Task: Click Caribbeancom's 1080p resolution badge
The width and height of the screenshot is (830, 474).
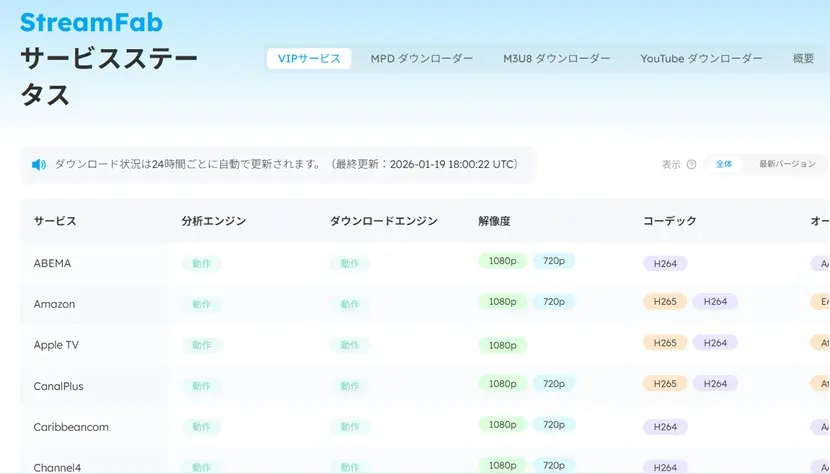Action: pos(502,424)
